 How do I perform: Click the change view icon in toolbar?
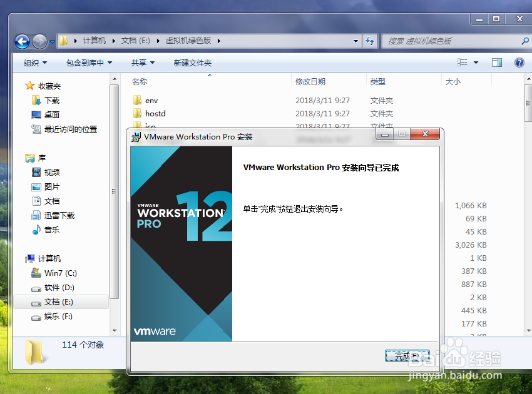[x=462, y=63]
